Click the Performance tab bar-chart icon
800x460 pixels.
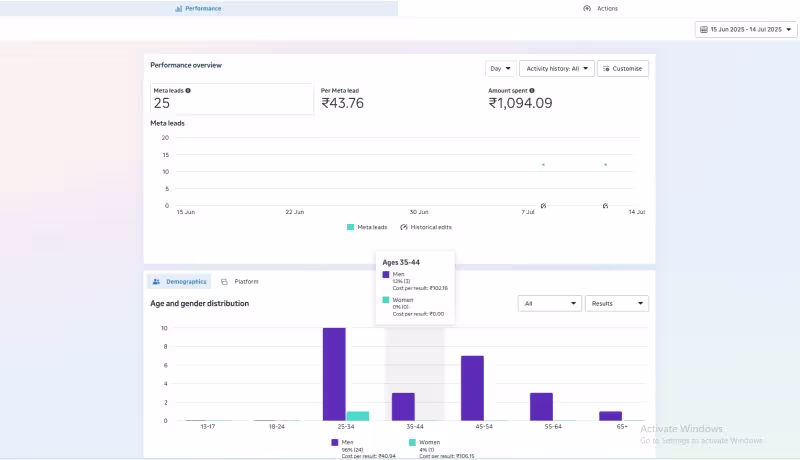(179, 9)
